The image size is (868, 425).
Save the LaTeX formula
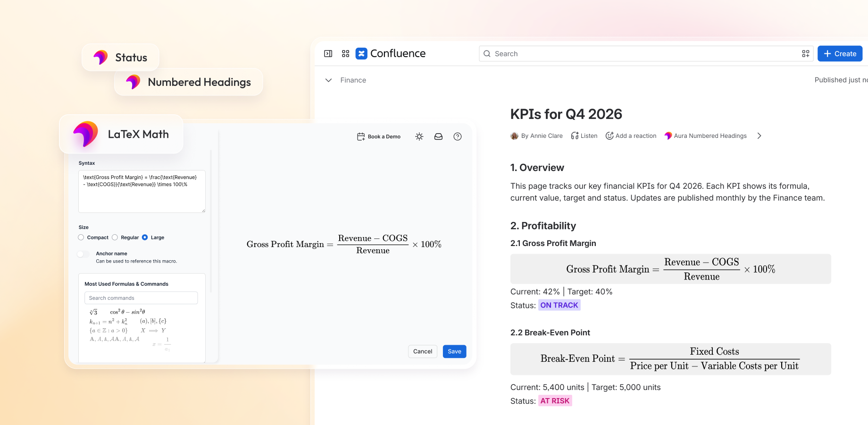tap(455, 351)
